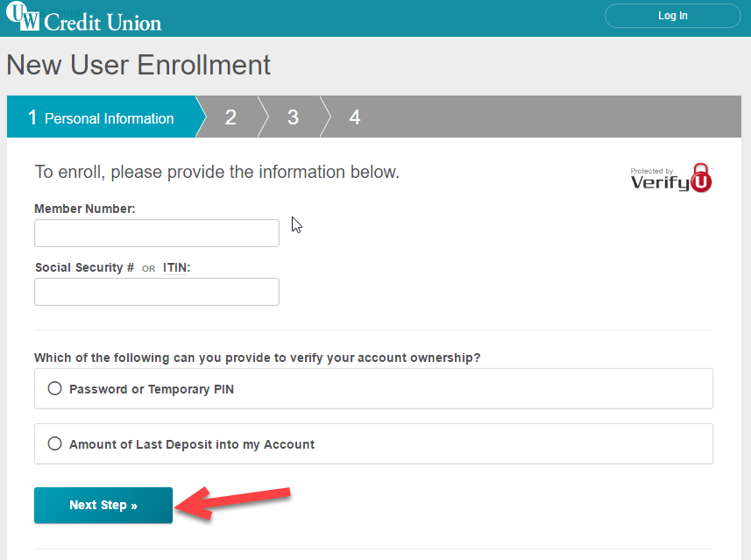The width and height of the screenshot is (751, 560).
Task: Click the red arrow pointing at Next Step
Action: 232,502
